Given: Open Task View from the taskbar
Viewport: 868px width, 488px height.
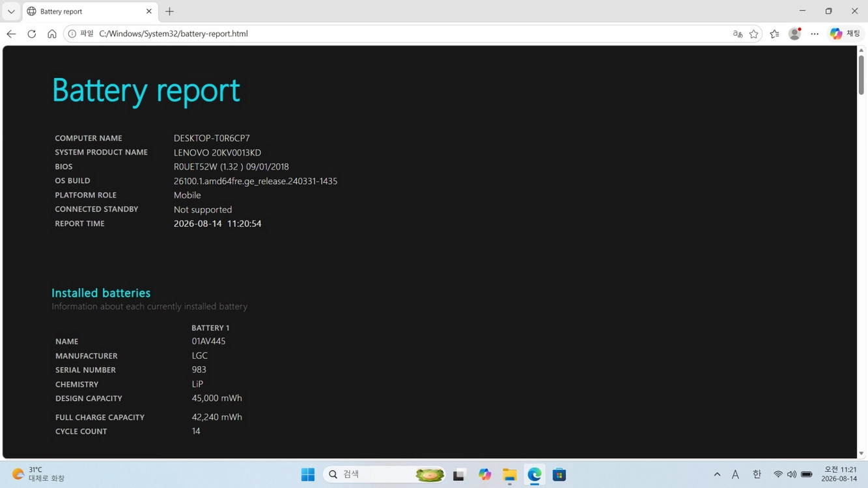Looking at the screenshot, I should point(459,474).
